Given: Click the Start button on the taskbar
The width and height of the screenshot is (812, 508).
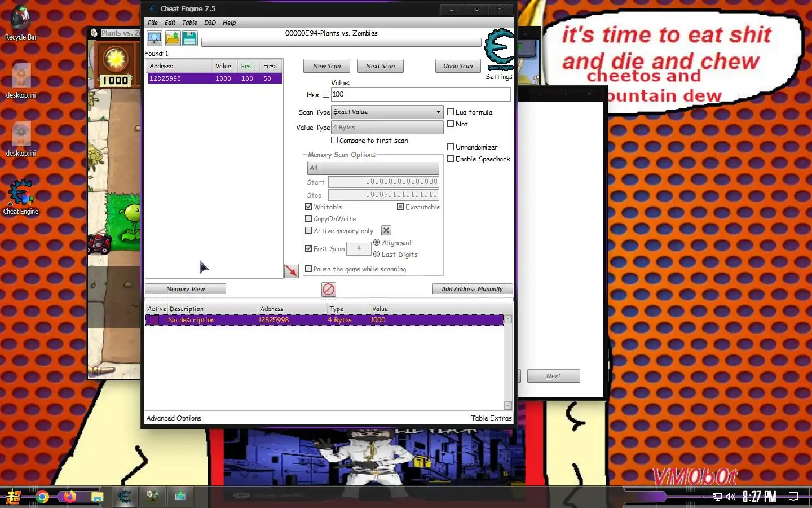Looking at the screenshot, I should click(x=14, y=497).
